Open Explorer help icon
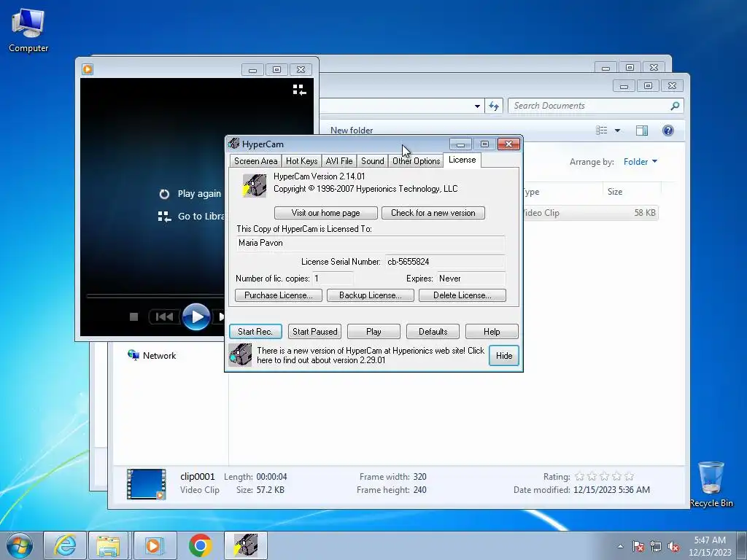This screenshot has height=560, width=747. [x=668, y=131]
